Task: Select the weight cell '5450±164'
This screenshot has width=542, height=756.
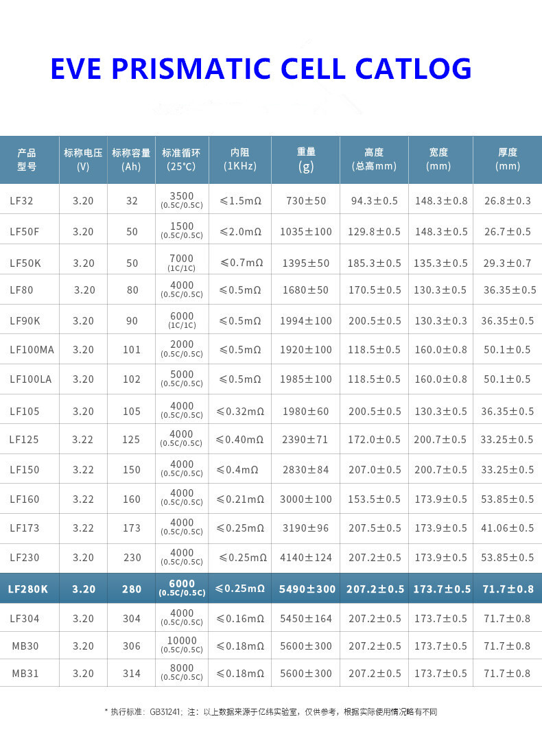Action: click(x=306, y=618)
